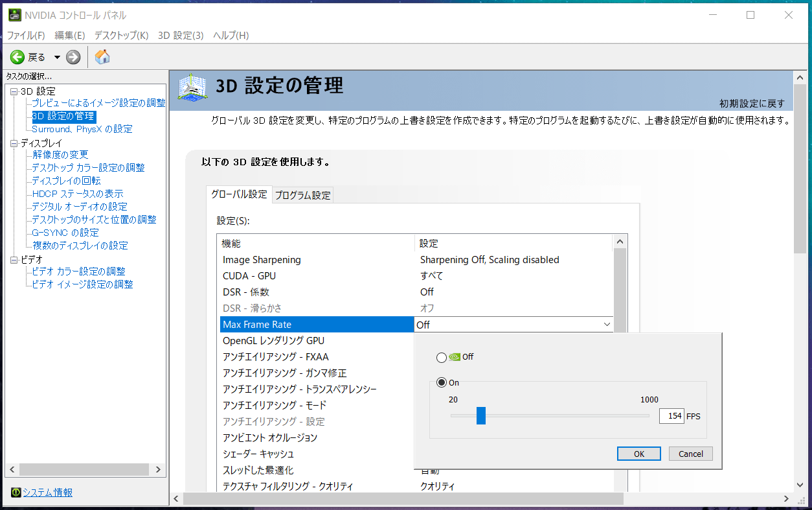Select ビデオ イメージ設定の調整 in tree
This screenshot has width=812, height=510.
82,284
